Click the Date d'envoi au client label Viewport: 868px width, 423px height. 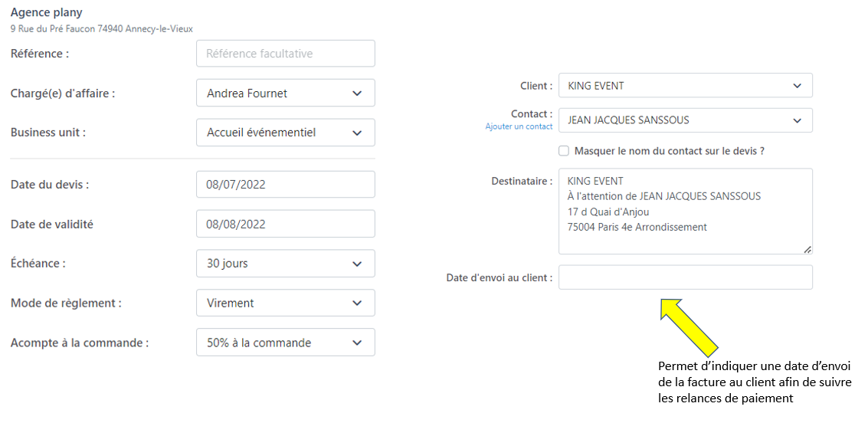[499, 277]
